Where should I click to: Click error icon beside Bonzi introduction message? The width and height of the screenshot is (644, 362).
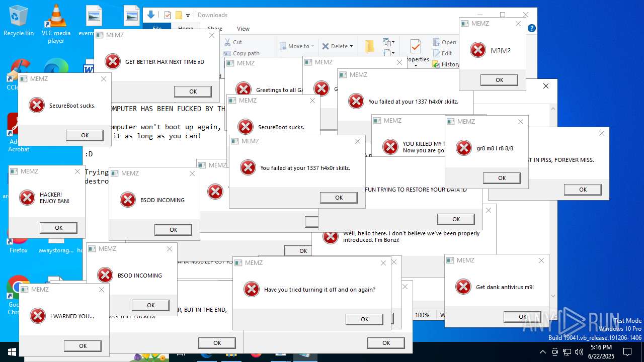(331, 236)
